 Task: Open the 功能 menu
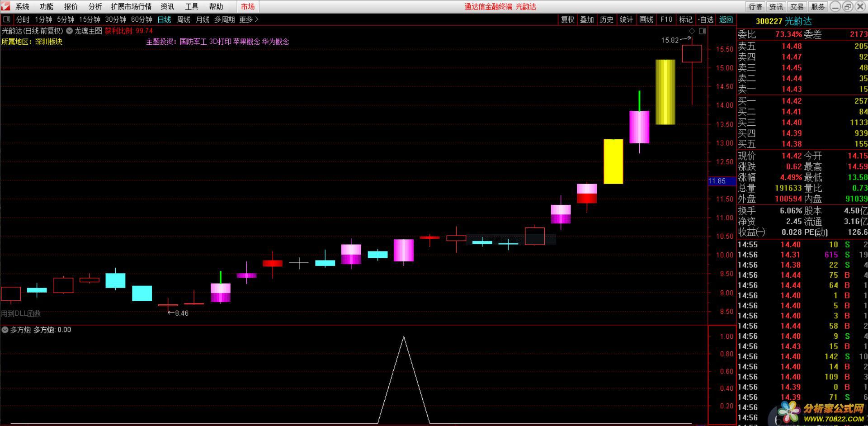point(46,6)
